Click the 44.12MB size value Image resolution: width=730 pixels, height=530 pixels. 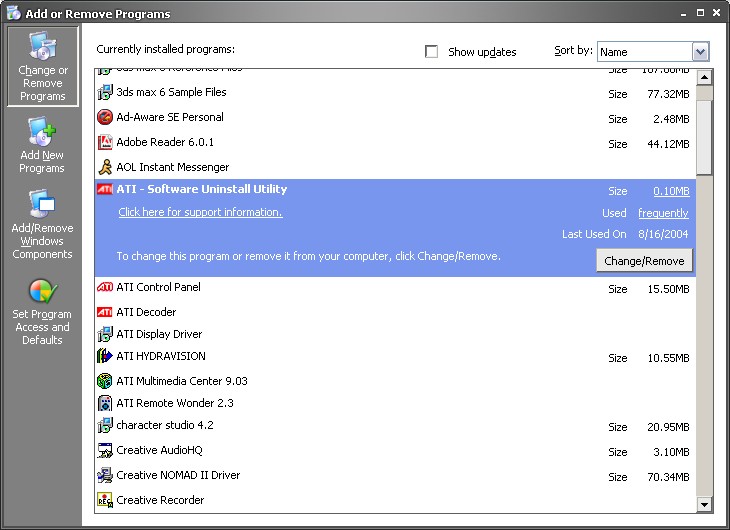pyautogui.click(x=668, y=144)
